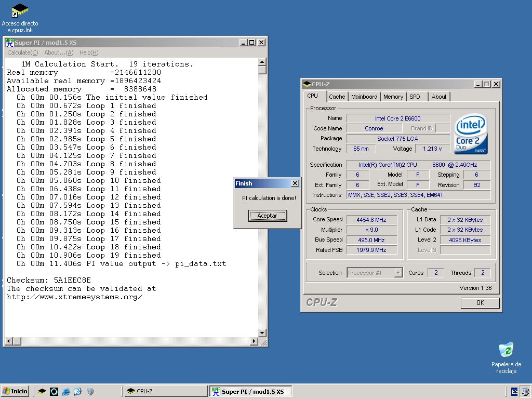Click Super PI horizontal scrollbar left arrow
The height and width of the screenshot is (399, 532).
(9, 341)
